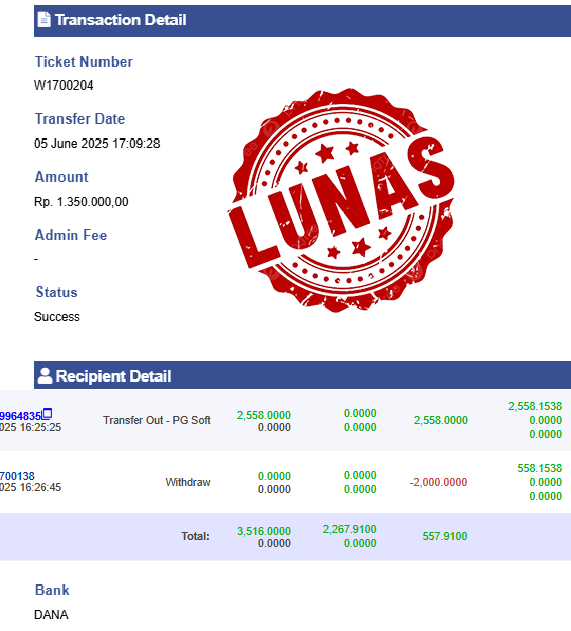Click the Transfer Date label
This screenshot has width=571, height=631.
click(80, 119)
